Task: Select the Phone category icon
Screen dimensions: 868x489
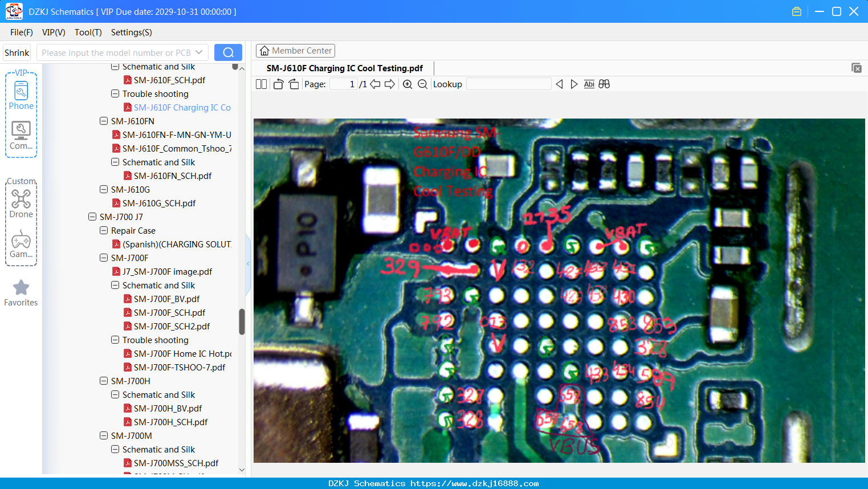Action: click(x=21, y=96)
